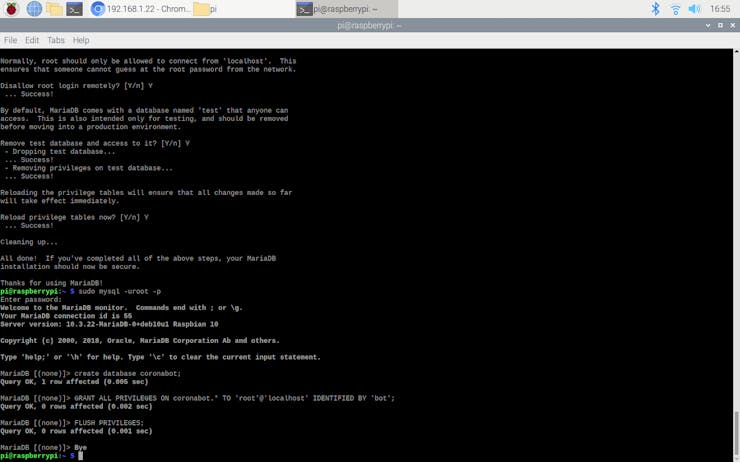The height and width of the screenshot is (462, 740).
Task: Click 'Welcome to the MariaDB monitor' line
Action: coord(121,308)
